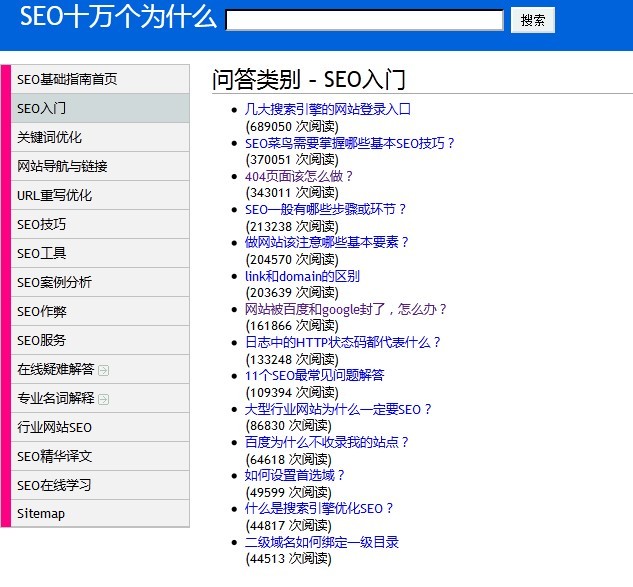633x587 pixels.
Task: Click the (161866 次阅读) read count
Action: (292, 326)
